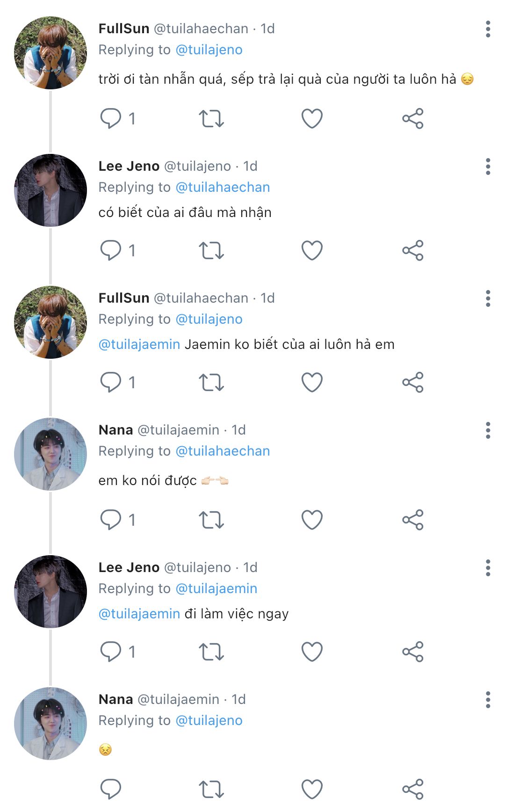The image size is (526, 812).
Task: Open more options on FullSun's first tweet
Action: [x=488, y=29]
